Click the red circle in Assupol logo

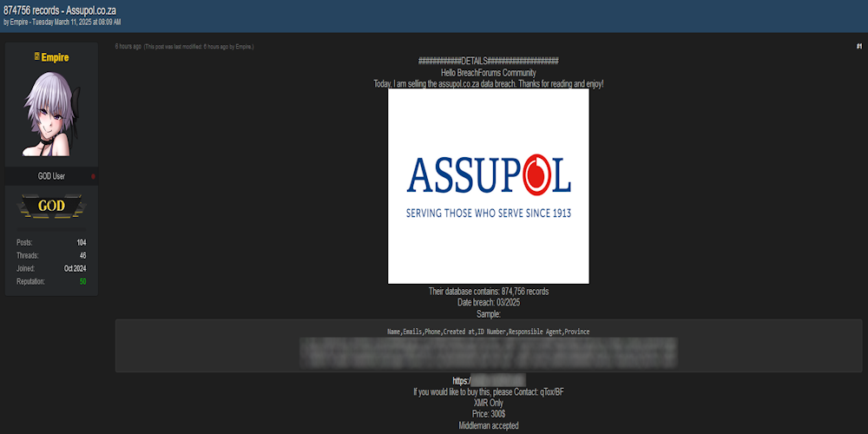(x=538, y=174)
